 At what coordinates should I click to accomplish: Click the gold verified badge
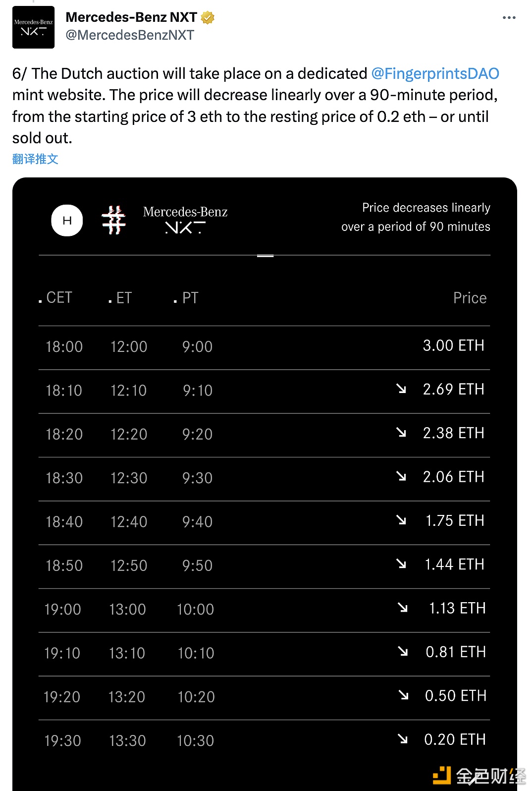pos(208,18)
